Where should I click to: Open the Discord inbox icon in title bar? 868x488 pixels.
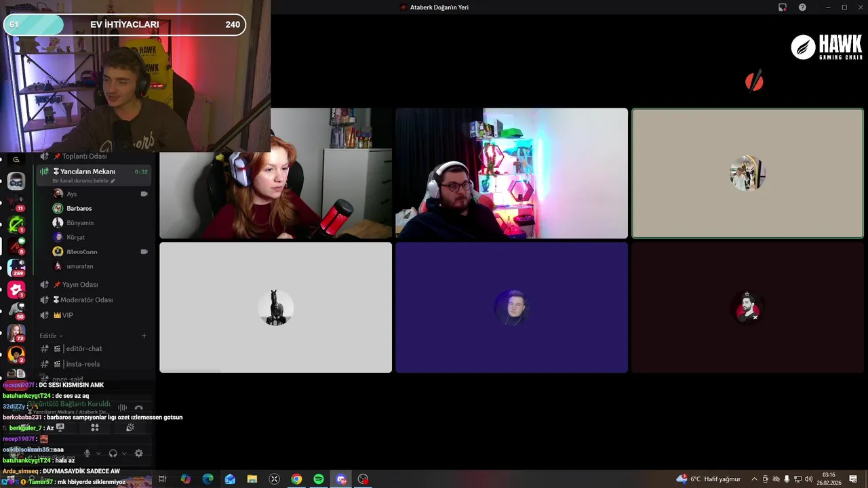(x=783, y=7)
